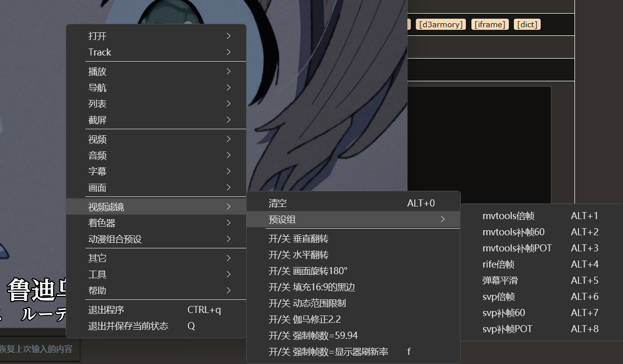Toggle 开/关 填充16:9的黑边
This screenshot has width=623, height=364.
point(353,287)
